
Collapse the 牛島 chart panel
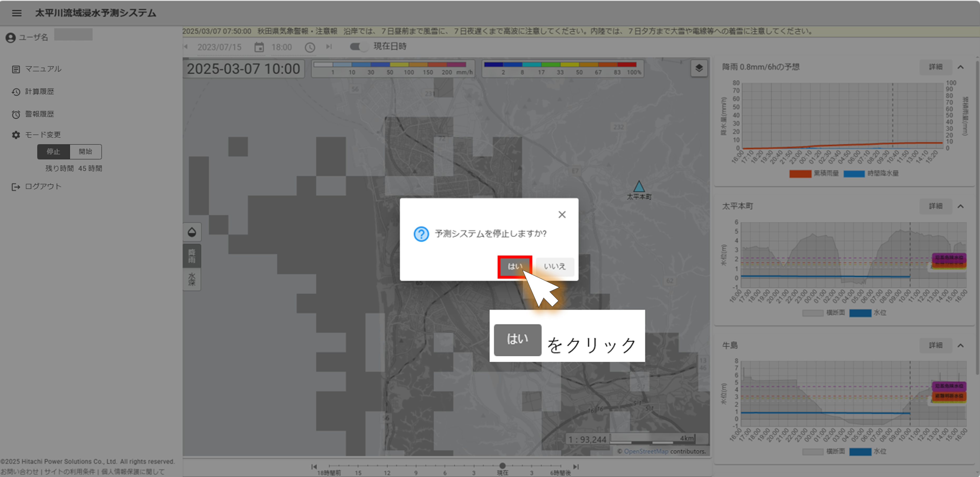(960, 346)
